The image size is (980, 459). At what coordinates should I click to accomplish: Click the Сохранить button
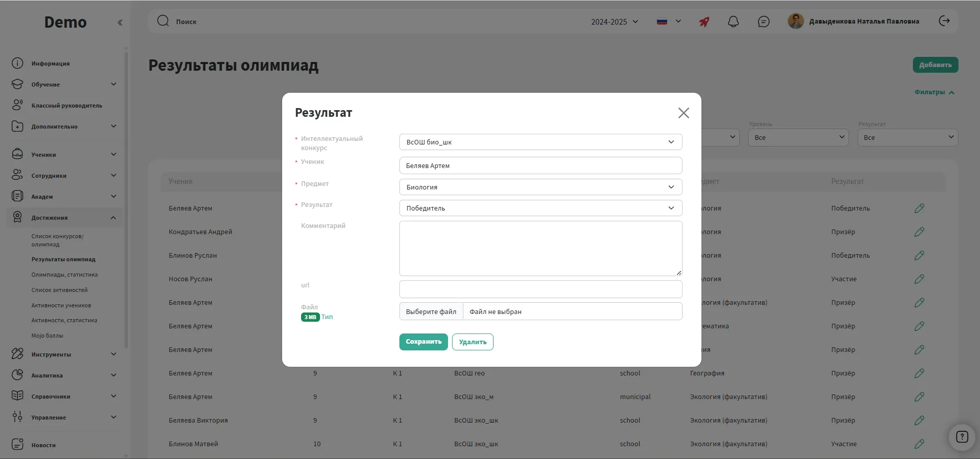(x=423, y=342)
